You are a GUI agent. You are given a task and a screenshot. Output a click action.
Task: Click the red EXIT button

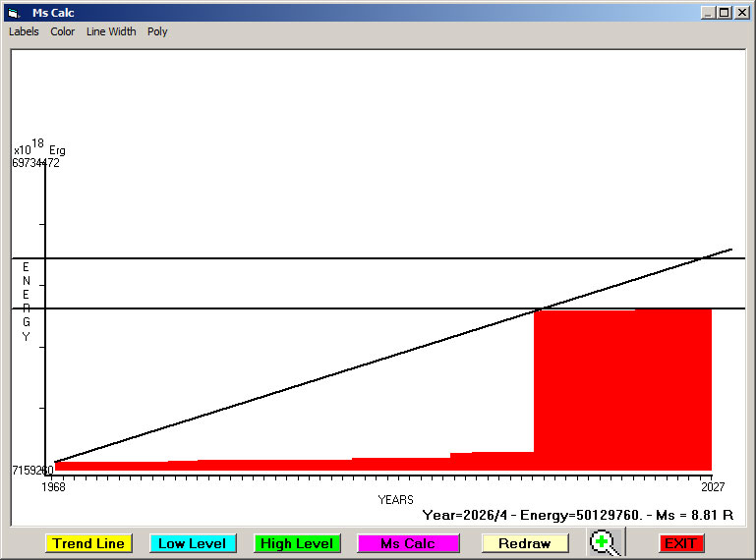[x=680, y=543]
